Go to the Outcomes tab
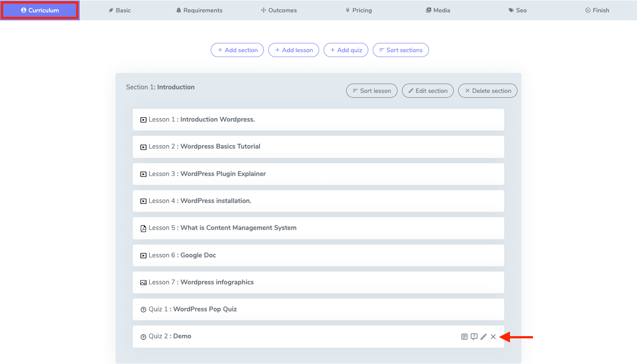 (x=279, y=10)
